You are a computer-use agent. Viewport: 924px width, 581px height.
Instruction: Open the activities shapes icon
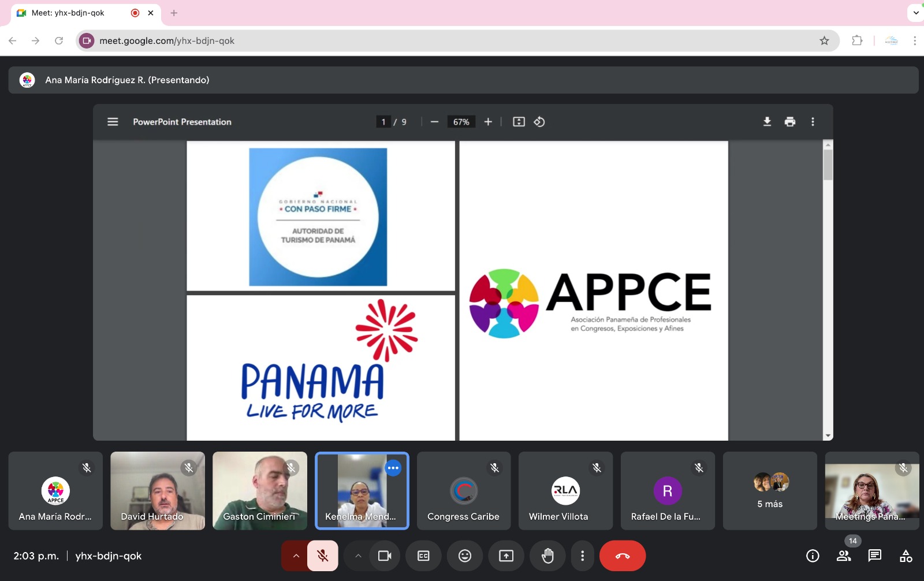(906, 556)
